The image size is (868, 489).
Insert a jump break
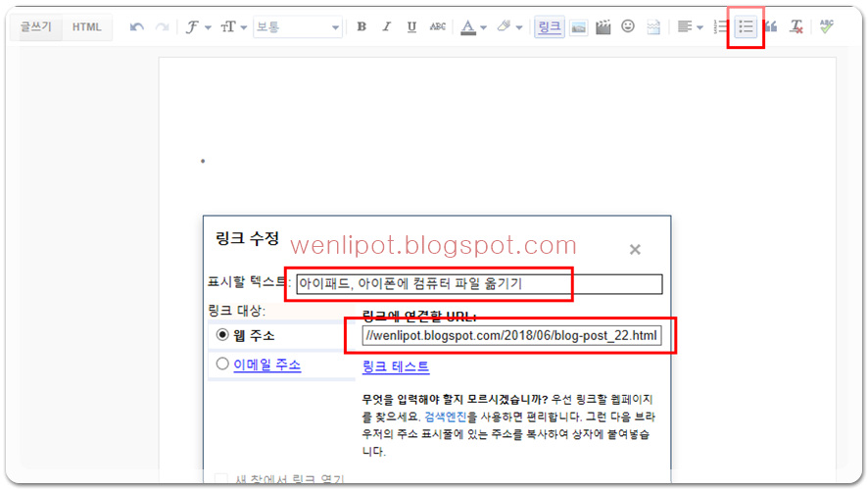point(653,26)
